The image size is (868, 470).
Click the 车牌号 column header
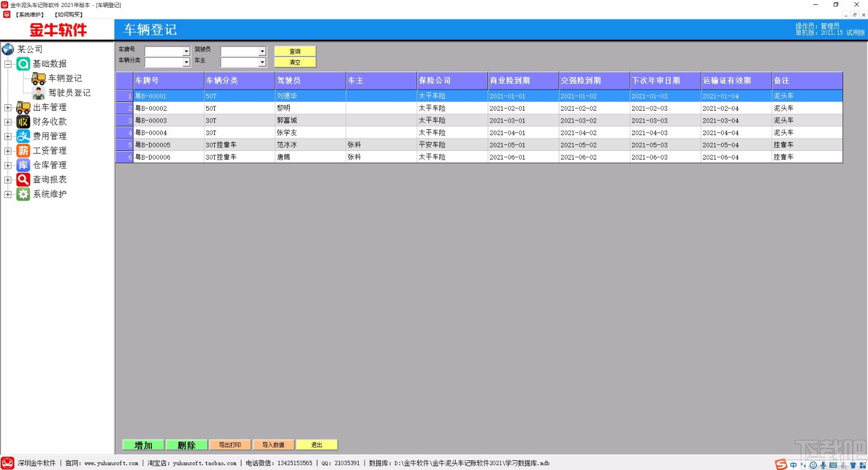[169, 81]
